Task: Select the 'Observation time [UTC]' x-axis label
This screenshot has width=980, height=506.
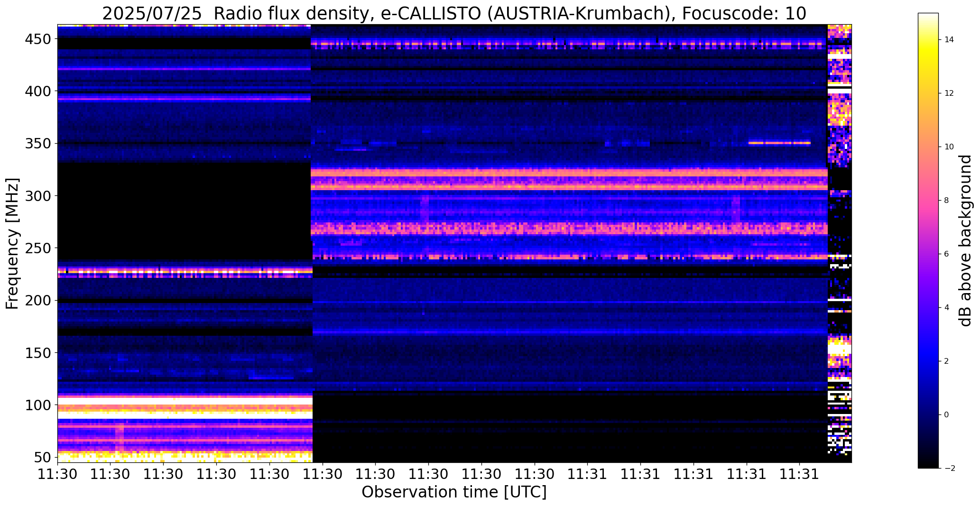Action: click(454, 492)
